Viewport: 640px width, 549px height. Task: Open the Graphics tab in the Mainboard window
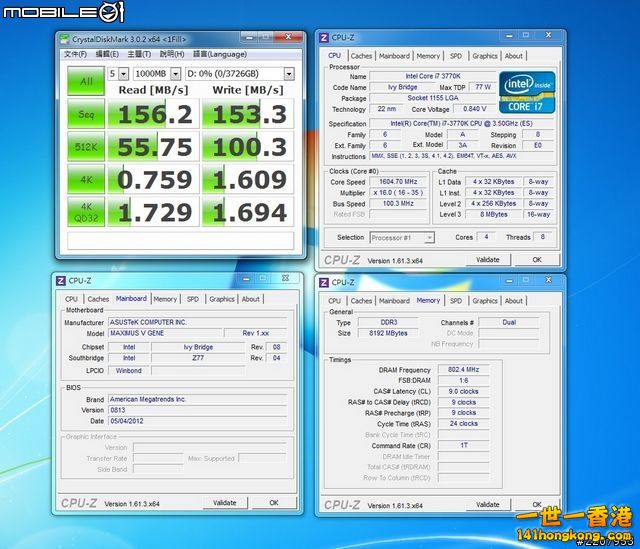tap(222, 298)
